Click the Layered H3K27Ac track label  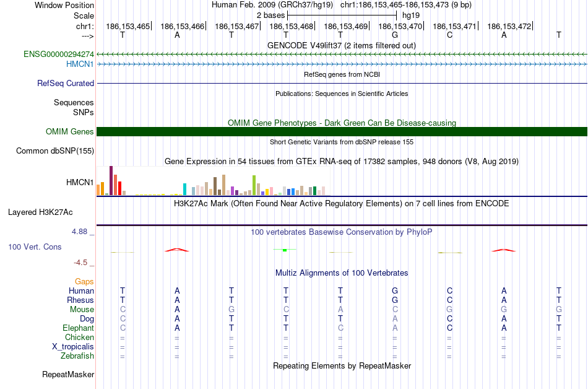[x=40, y=212]
